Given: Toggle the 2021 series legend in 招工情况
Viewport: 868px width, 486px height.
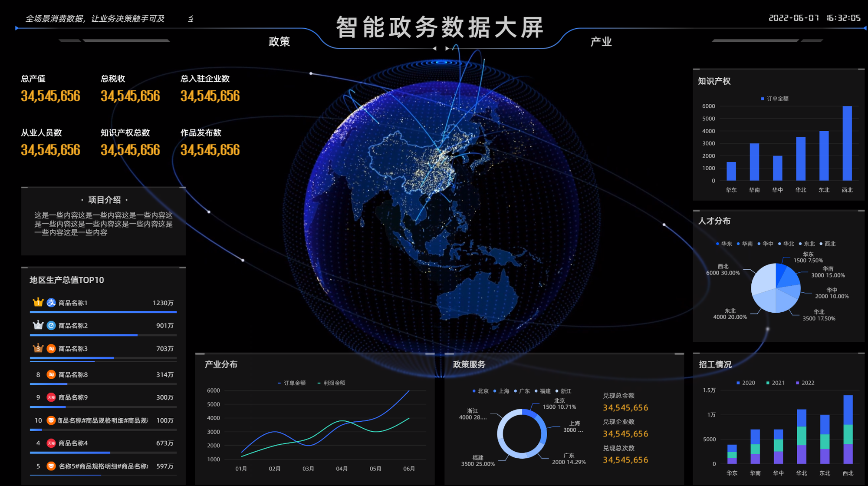Looking at the screenshot, I should click(775, 383).
